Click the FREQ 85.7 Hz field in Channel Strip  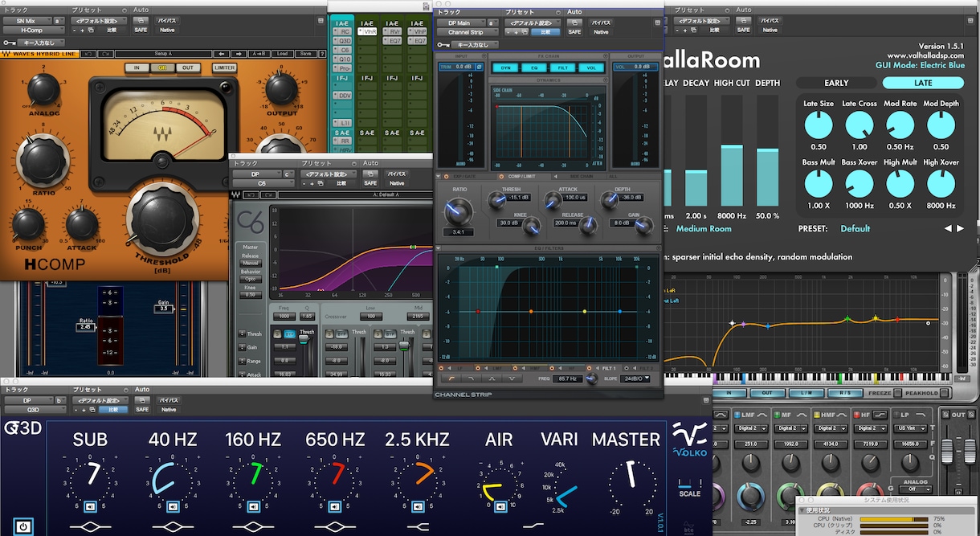567,378
